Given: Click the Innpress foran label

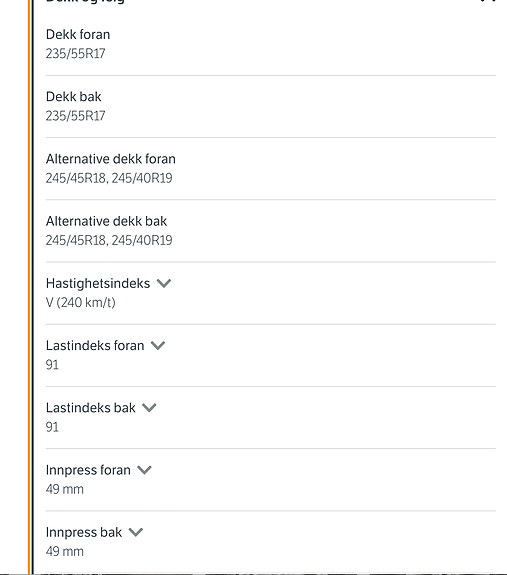Looking at the screenshot, I should (x=88, y=470).
